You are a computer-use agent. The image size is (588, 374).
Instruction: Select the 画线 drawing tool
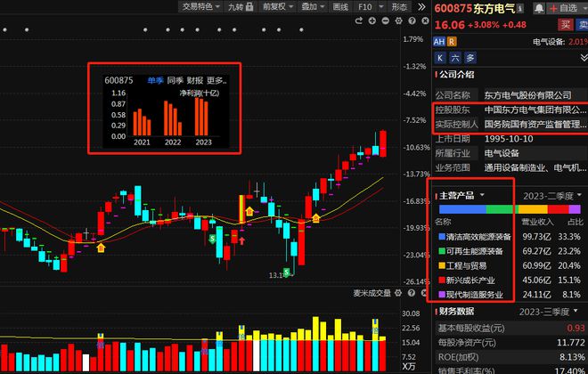[x=340, y=6]
